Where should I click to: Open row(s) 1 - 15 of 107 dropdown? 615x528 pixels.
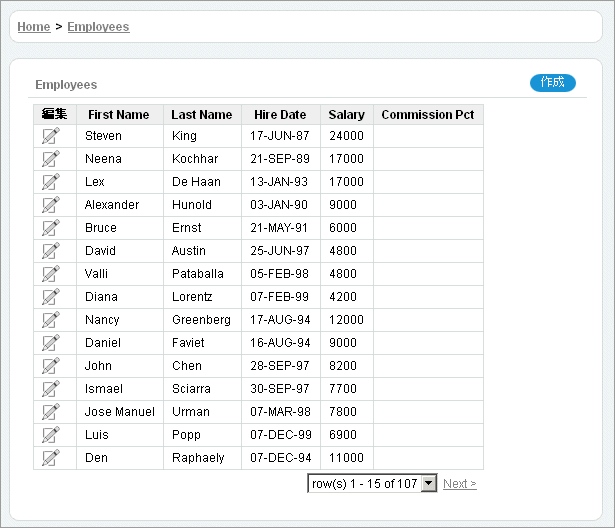[x=372, y=483]
